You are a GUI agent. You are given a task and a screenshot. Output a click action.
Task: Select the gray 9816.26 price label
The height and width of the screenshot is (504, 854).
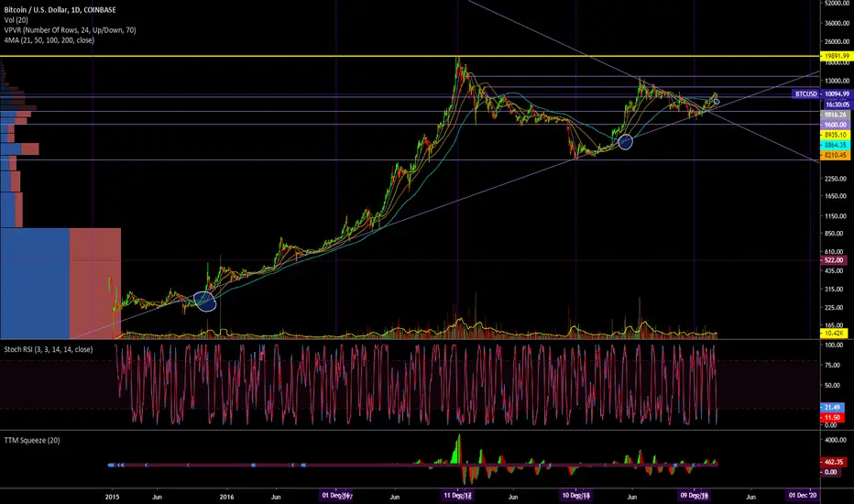click(835, 115)
